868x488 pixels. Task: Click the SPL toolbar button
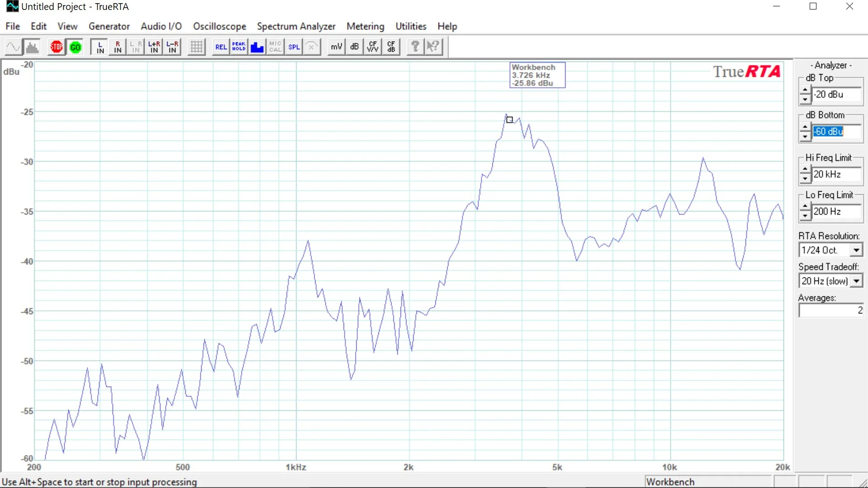(294, 47)
